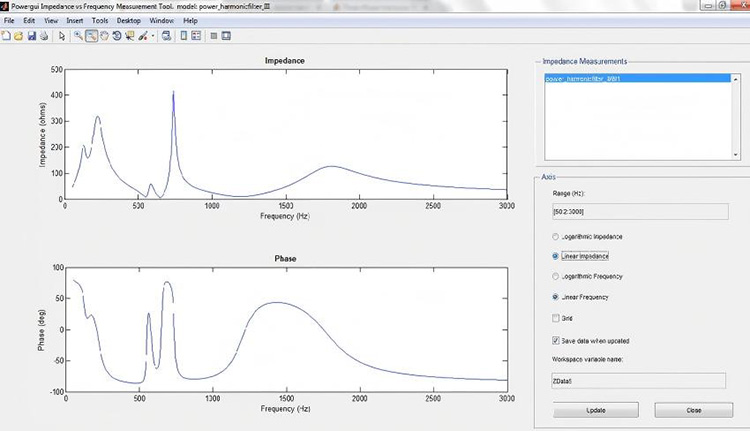Open the Window menu
This screenshot has width=750, height=431.
(x=162, y=21)
